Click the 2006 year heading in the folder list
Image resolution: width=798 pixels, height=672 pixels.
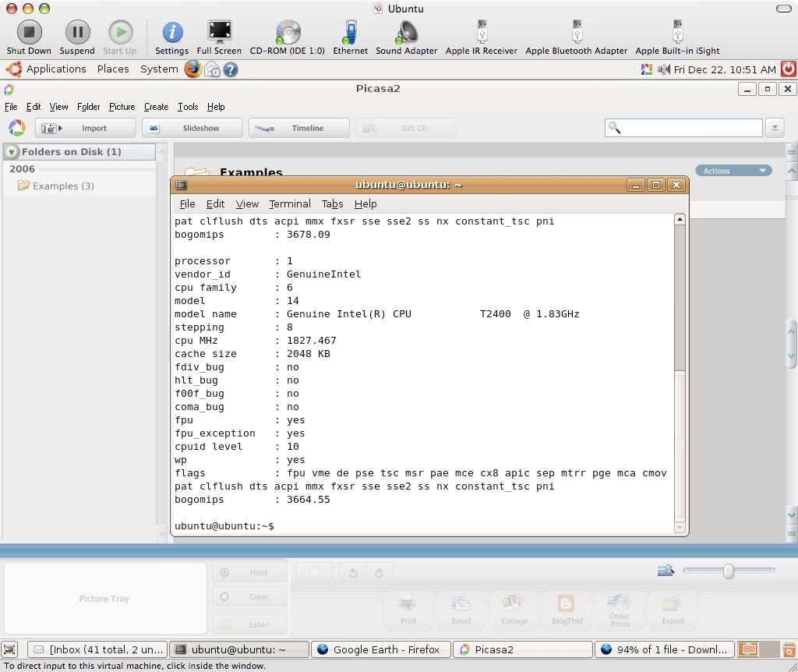pos(22,168)
